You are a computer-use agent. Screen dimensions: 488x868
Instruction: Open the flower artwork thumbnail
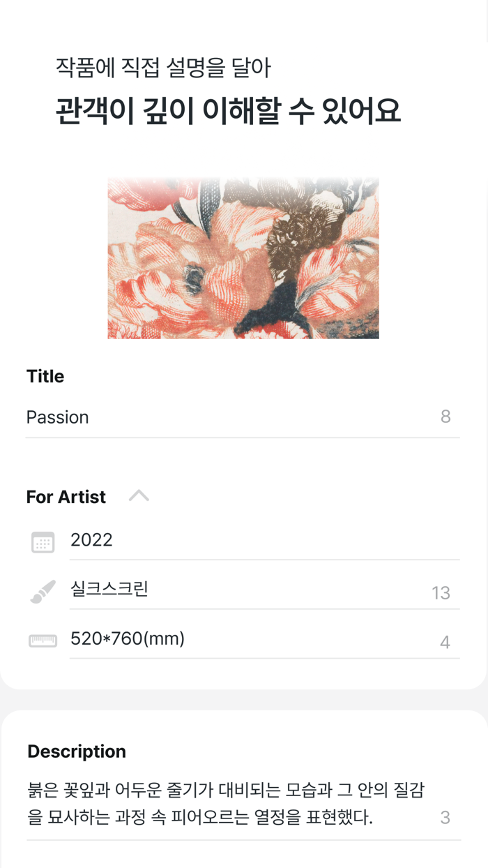pos(243,257)
